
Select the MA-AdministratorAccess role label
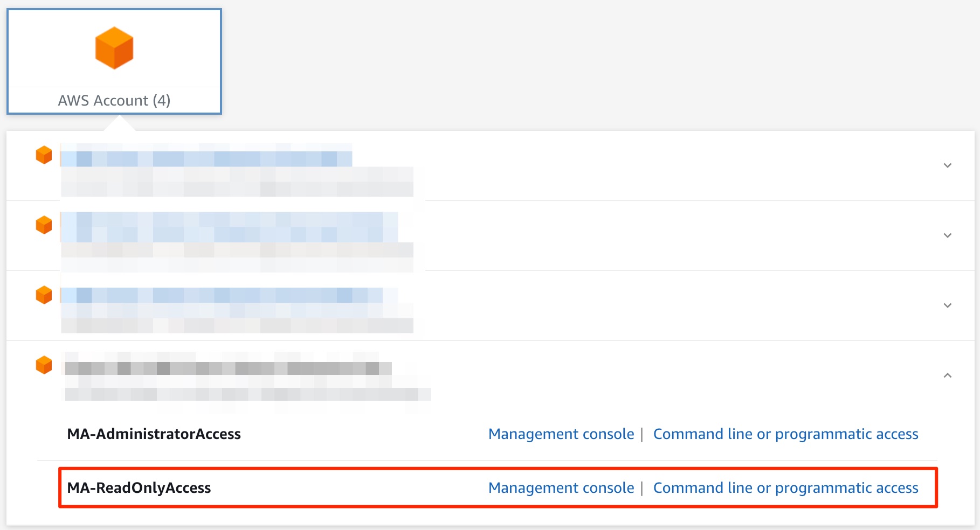click(154, 434)
